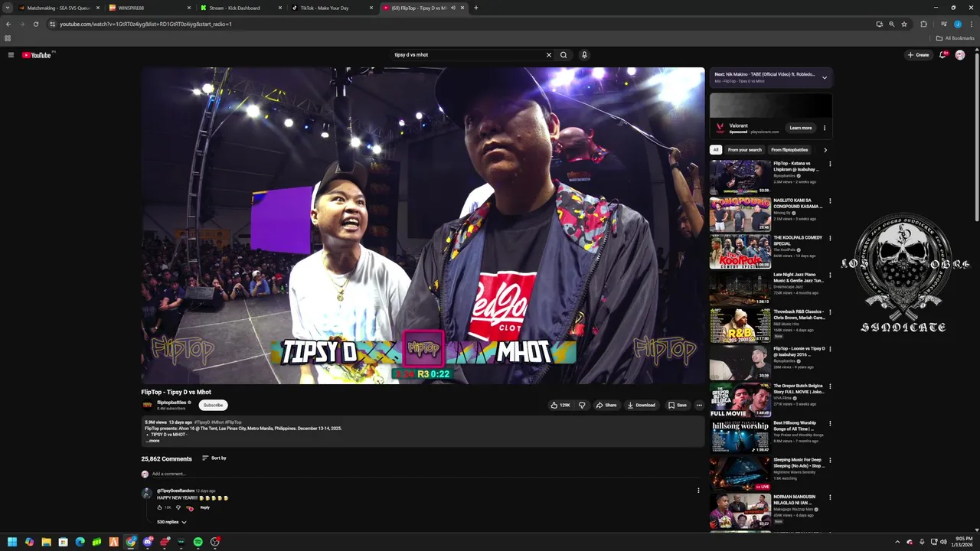Dislike the TipsyGoesRandom comment
This screenshot has width=980, height=551.
(x=178, y=507)
